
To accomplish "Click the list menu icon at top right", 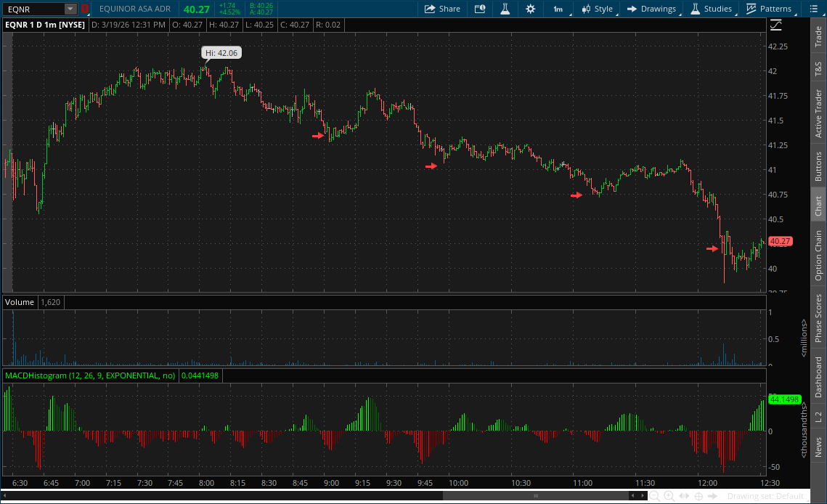I will point(812,9).
